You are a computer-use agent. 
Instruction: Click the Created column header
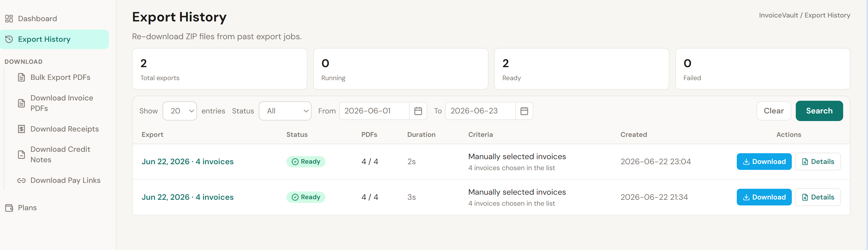[634, 134]
